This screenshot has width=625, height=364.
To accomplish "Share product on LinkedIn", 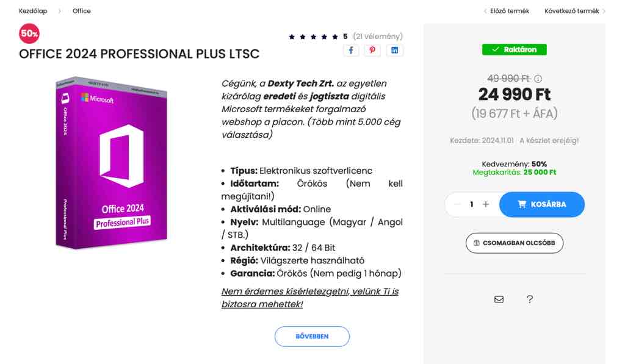I will 395,50.
